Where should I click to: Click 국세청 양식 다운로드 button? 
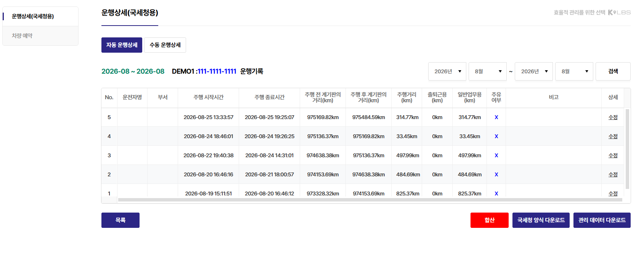pos(541,220)
